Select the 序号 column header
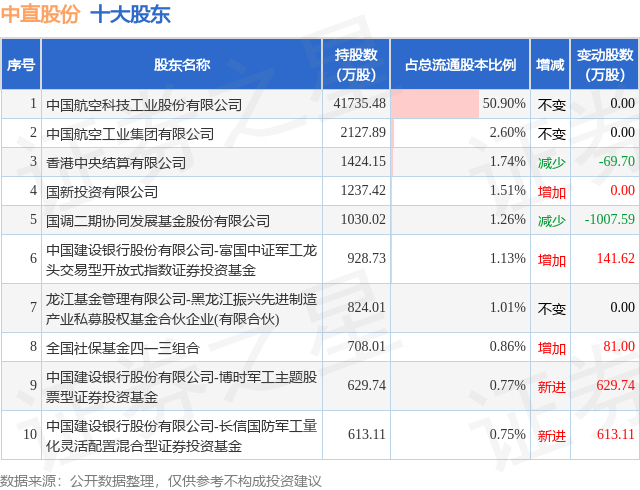This screenshot has height=490, width=640. coord(21,65)
